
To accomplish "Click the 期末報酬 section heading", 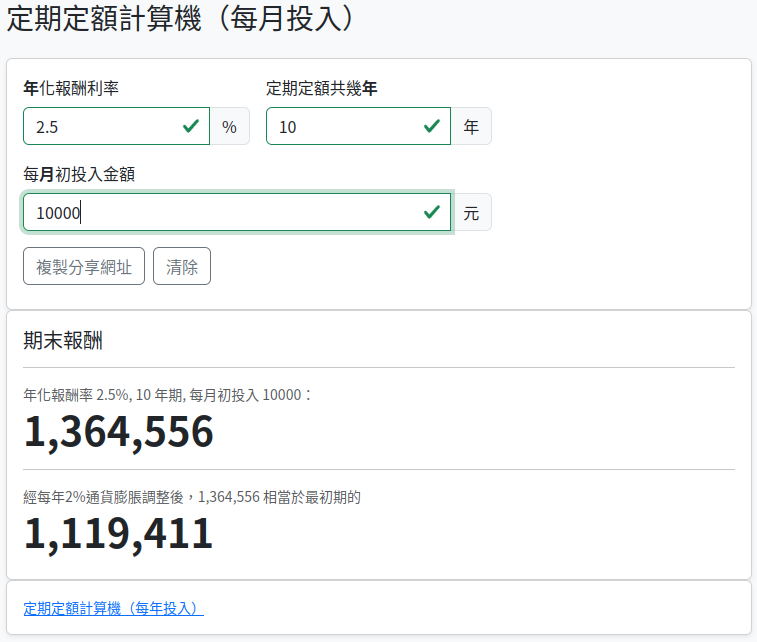I will (x=63, y=341).
